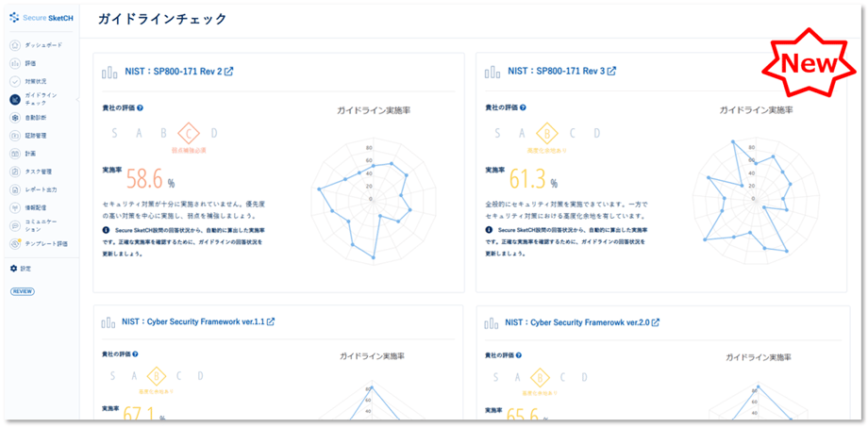Click the radar chart in Framework ver.1.1 card
The image size is (868, 427).
tap(372, 401)
